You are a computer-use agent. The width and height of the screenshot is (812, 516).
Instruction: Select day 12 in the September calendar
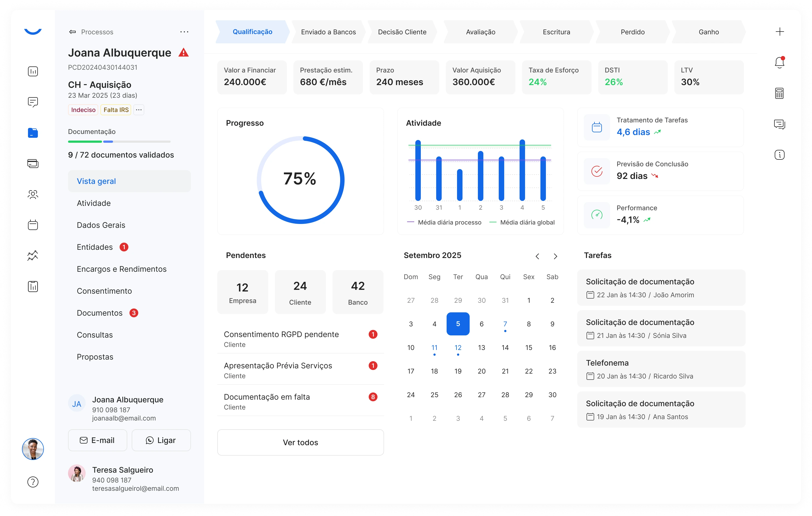tap(458, 347)
